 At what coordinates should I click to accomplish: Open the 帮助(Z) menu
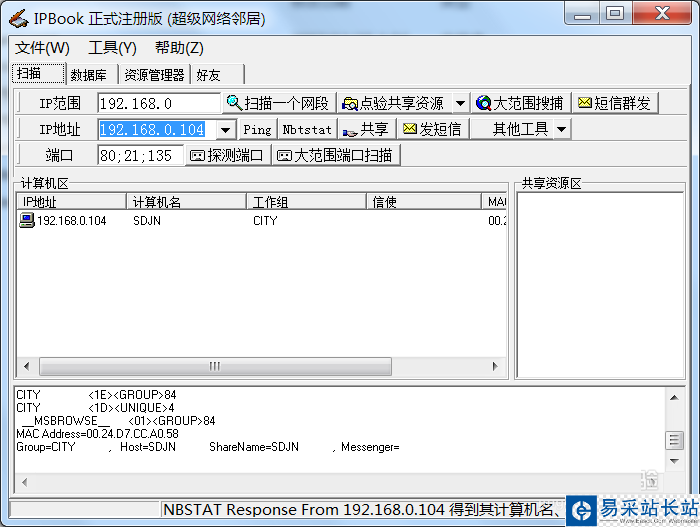(179, 48)
